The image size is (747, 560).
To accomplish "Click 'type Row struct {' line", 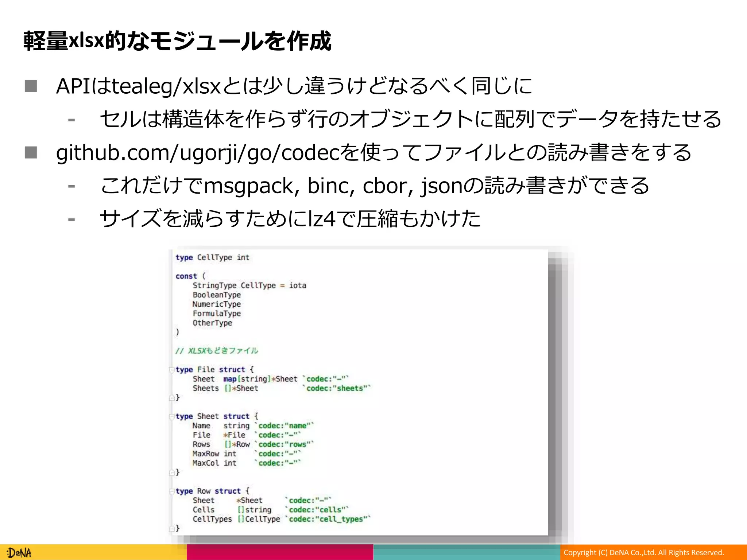I will pos(212,491).
